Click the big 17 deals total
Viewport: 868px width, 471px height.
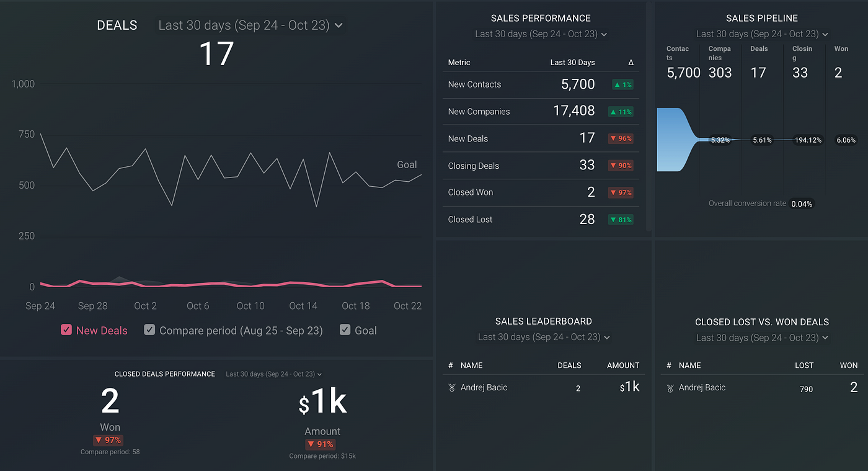pos(216,53)
